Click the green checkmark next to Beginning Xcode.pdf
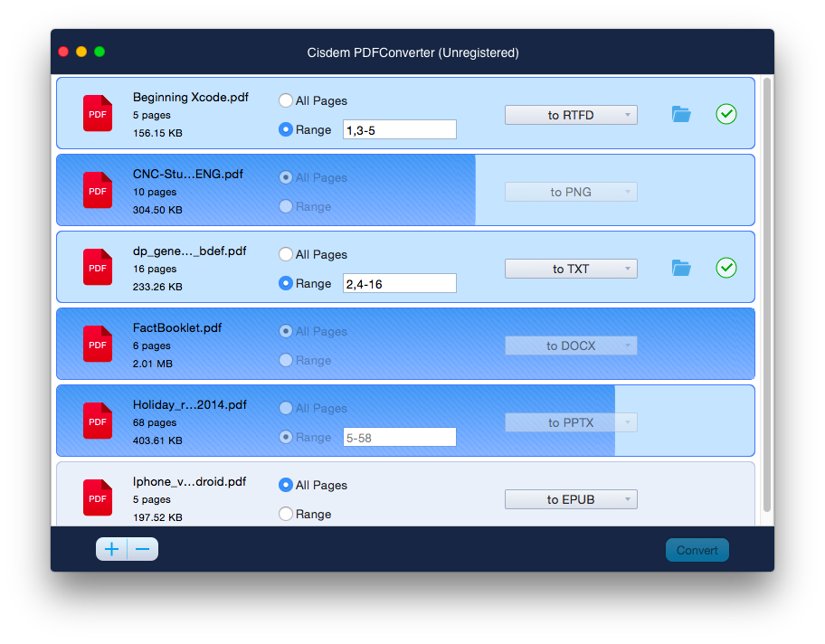The width and height of the screenshot is (825, 644). 726,114
